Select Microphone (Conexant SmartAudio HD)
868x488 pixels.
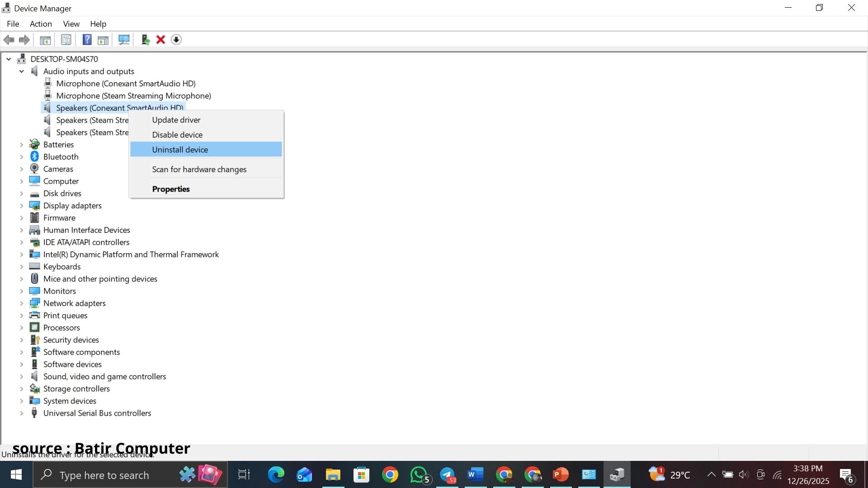(x=126, y=83)
